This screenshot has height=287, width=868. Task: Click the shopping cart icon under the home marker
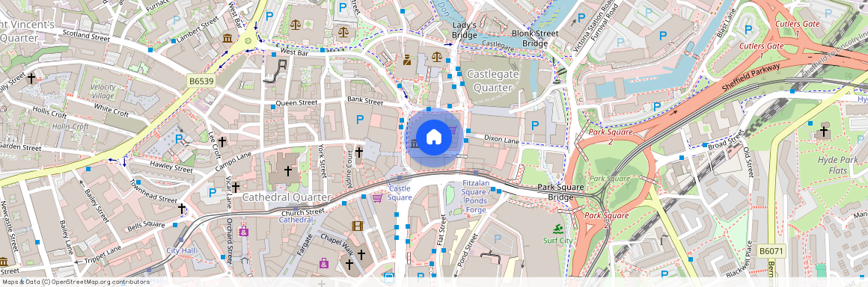453,131
